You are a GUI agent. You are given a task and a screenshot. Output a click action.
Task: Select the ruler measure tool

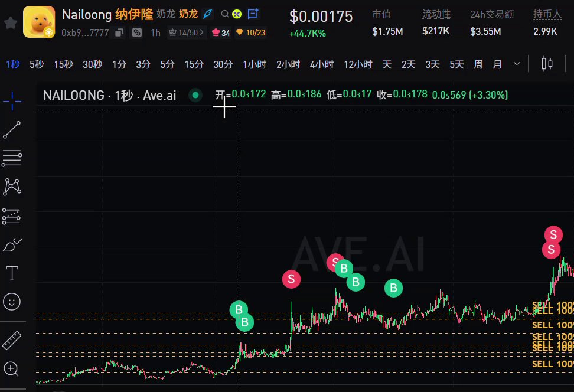(x=12, y=341)
